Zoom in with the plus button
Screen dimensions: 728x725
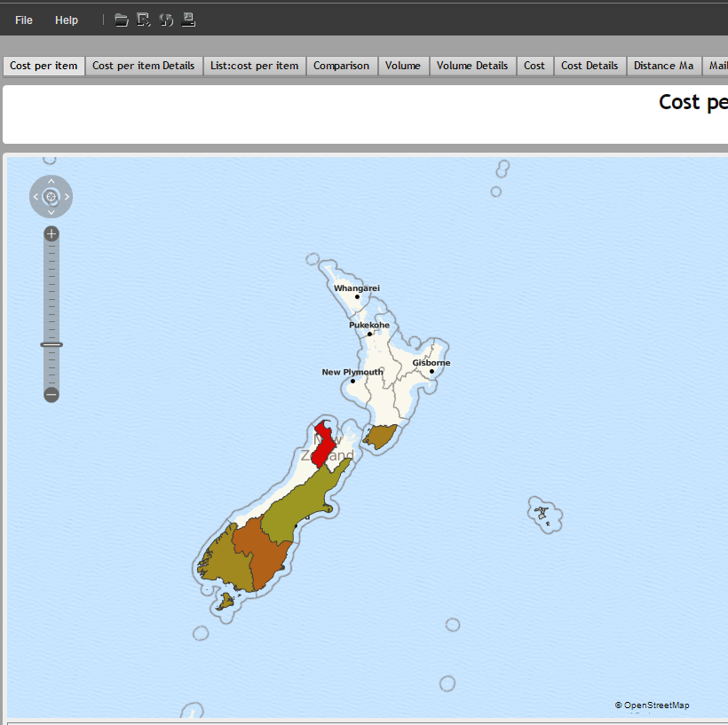coord(51,233)
